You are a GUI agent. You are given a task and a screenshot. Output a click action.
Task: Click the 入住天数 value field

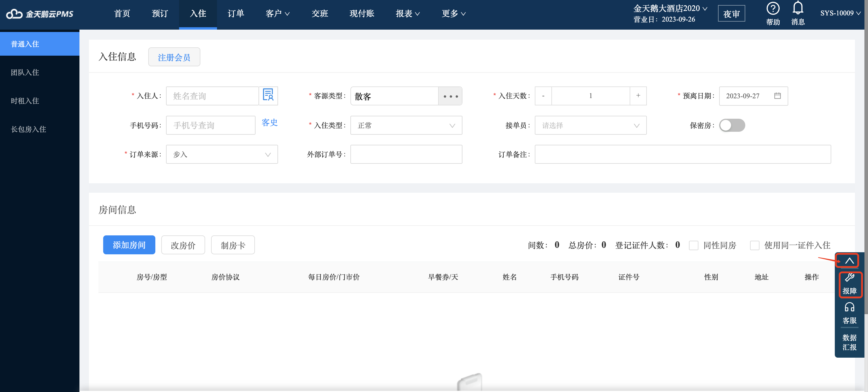pos(590,96)
